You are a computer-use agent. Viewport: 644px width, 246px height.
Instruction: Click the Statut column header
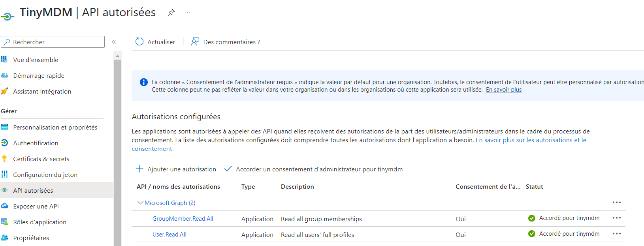tap(535, 186)
